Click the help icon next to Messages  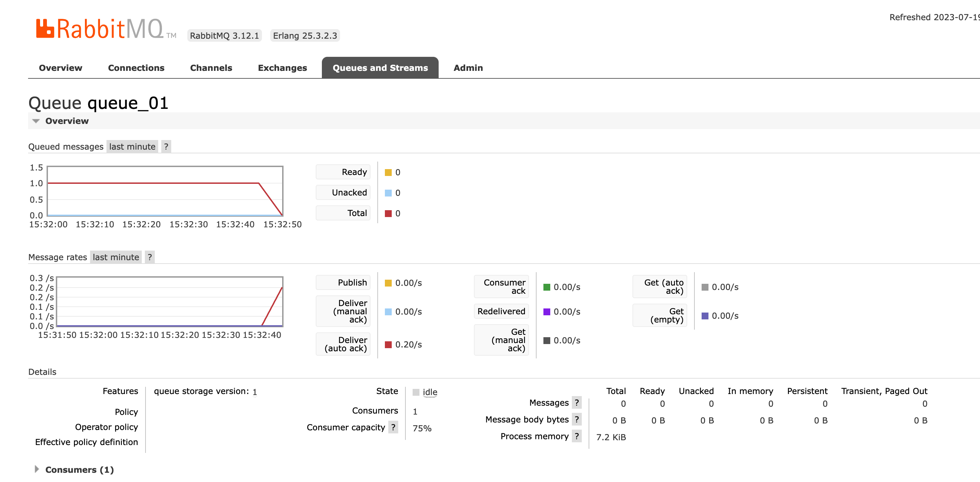(x=577, y=403)
